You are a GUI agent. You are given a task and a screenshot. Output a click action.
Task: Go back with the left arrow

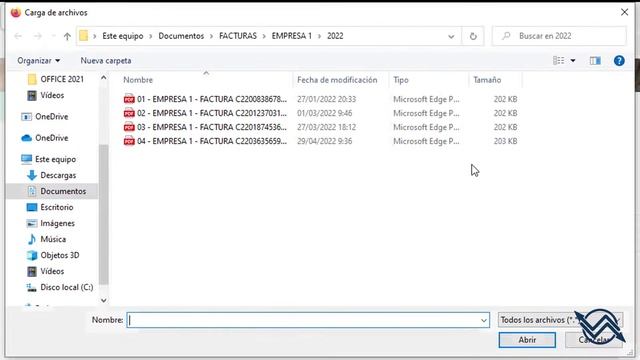click(x=18, y=36)
